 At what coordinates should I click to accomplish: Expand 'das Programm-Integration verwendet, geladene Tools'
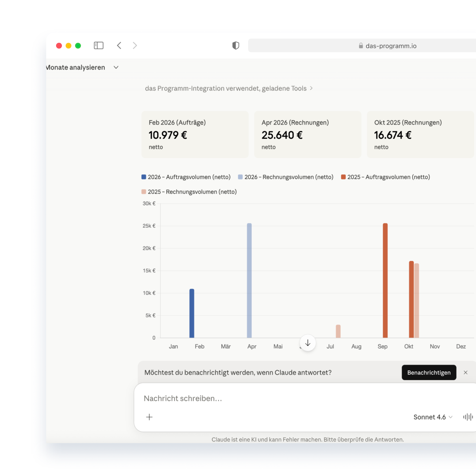(229, 88)
